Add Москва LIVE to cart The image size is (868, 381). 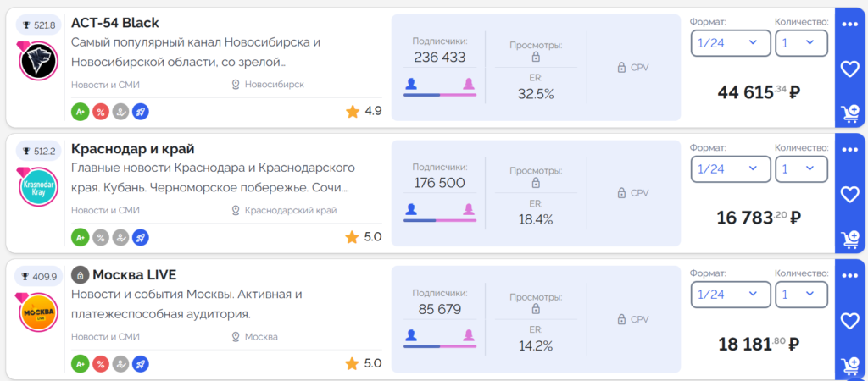pyautogui.click(x=849, y=366)
